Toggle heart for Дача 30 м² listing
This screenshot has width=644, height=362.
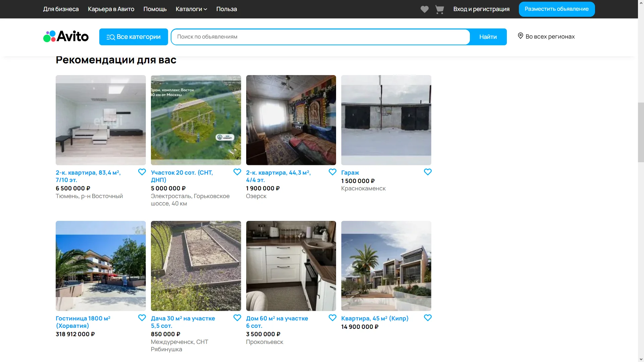(237, 318)
